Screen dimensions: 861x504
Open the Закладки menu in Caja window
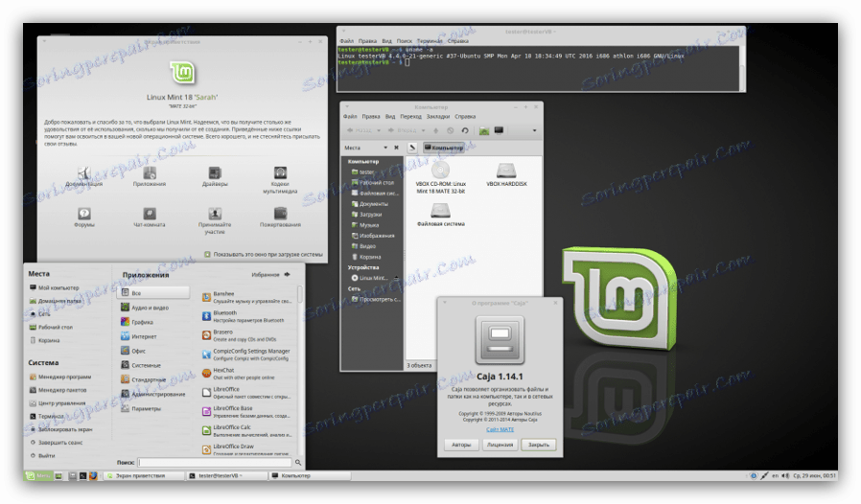pyautogui.click(x=438, y=116)
